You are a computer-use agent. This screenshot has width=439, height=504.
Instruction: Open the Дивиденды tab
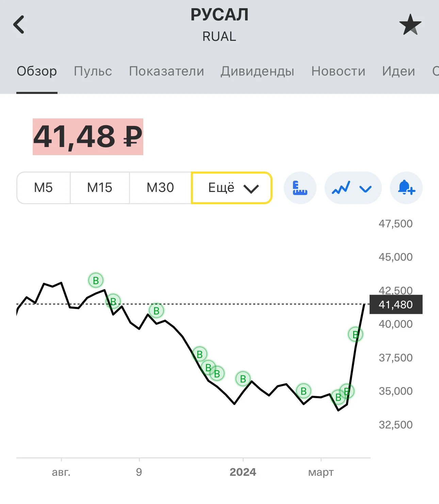tap(257, 71)
